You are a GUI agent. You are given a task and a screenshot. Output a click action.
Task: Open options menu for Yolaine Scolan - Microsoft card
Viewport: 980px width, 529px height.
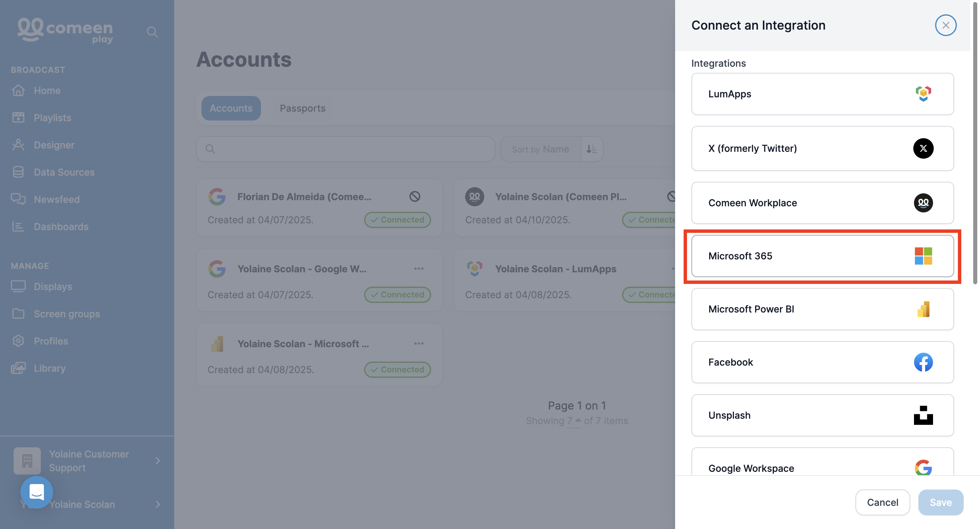click(x=419, y=344)
